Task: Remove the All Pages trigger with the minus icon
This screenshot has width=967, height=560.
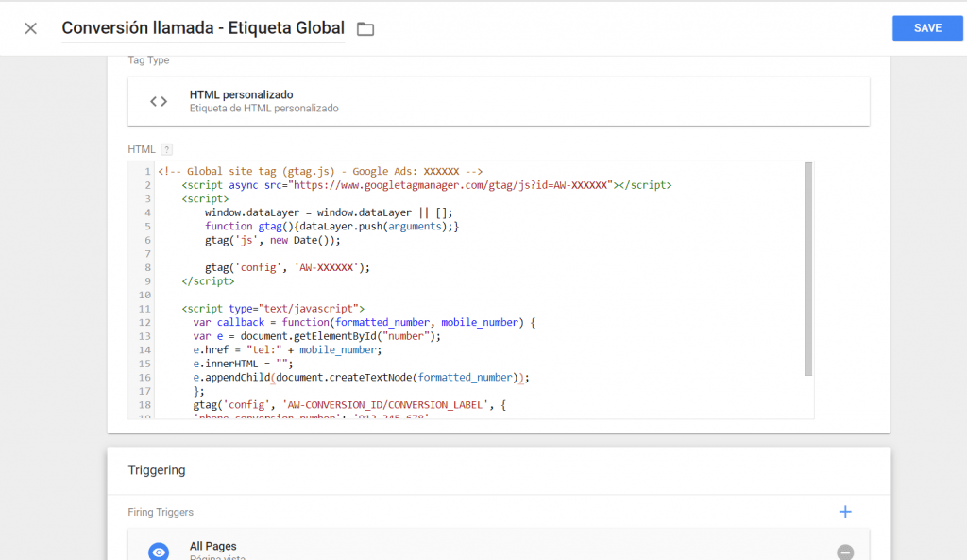Action: (845, 552)
